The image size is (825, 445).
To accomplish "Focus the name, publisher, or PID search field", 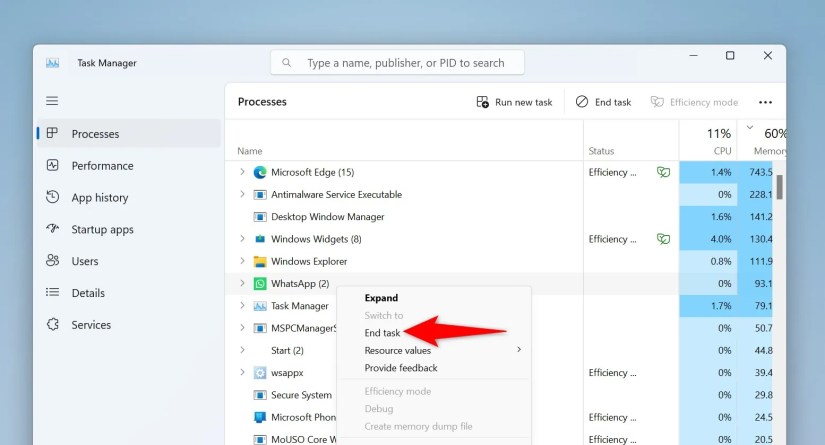I will [397, 63].
